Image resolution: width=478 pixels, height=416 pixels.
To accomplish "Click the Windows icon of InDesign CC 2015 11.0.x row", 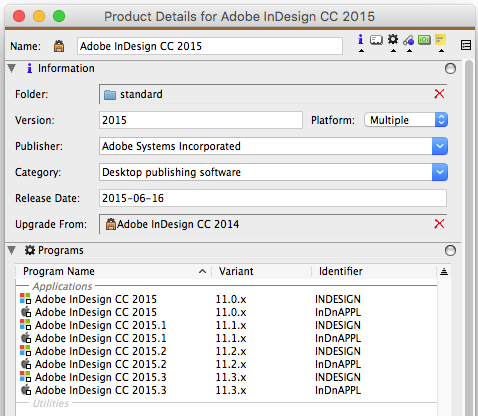I will tap(25, 299).
